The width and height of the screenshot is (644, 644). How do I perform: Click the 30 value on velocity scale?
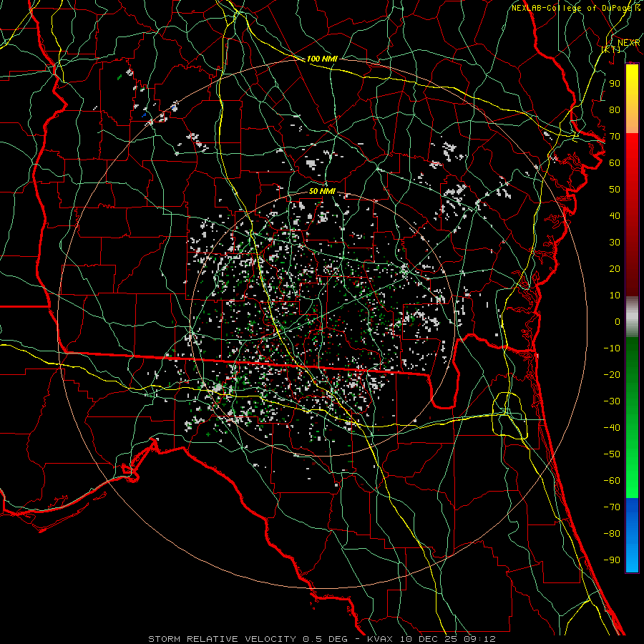pos(615,243)
